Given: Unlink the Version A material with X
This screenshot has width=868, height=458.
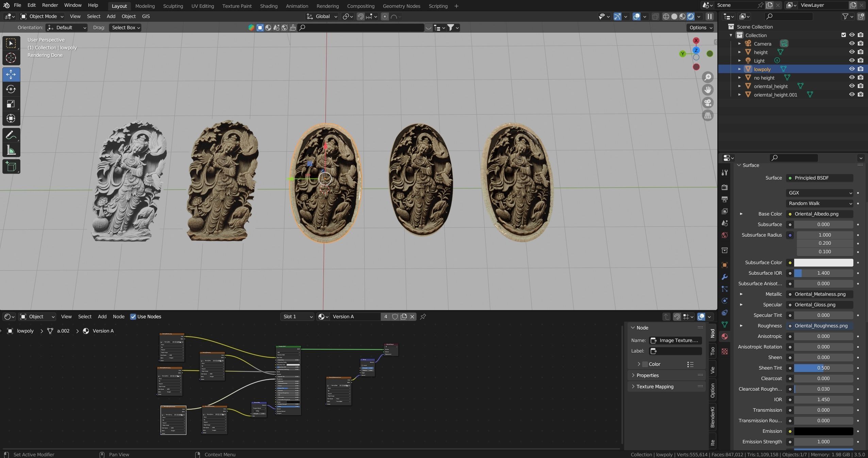Looking at the screenshot, I should [412, 317].
